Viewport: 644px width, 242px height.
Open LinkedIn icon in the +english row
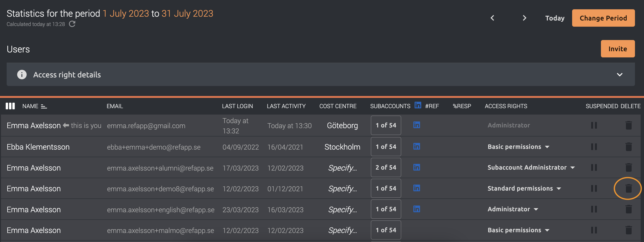tap(416, 209)
